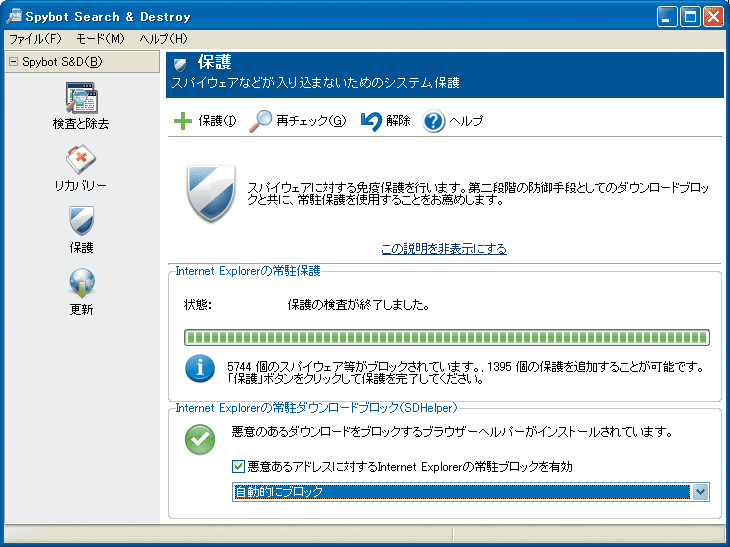Click the 状態: label
Screen dimensions: 730x547
[198, 305]
